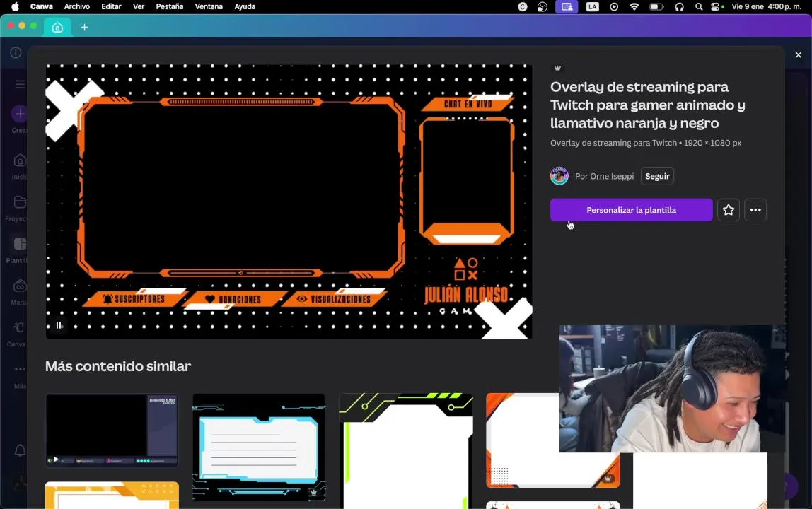Click the Orne Iseppi avatar picture
Image resolution: width=812 pixels, height=509 pixels.
tap(559, 176)
